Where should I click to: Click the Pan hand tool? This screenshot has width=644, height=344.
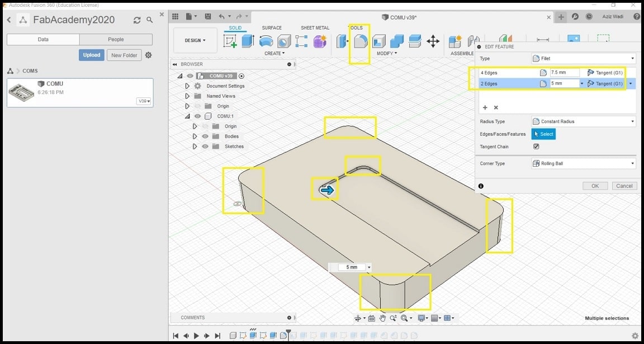pos(382,318)
